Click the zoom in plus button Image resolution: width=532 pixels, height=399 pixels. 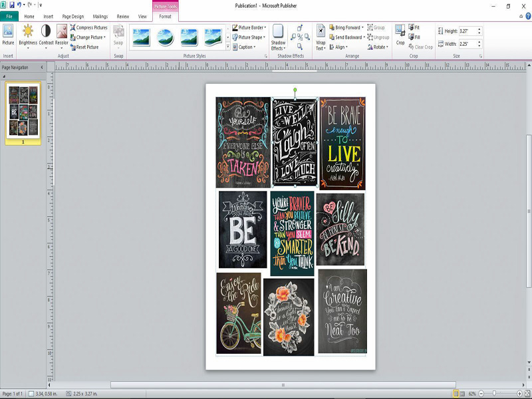(x=519, y=394)
